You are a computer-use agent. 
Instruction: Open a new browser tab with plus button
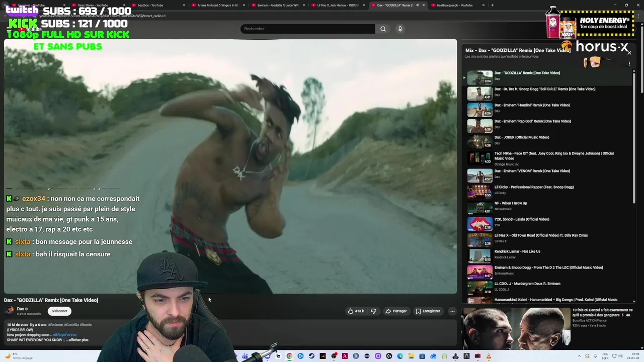click(492, 5)
